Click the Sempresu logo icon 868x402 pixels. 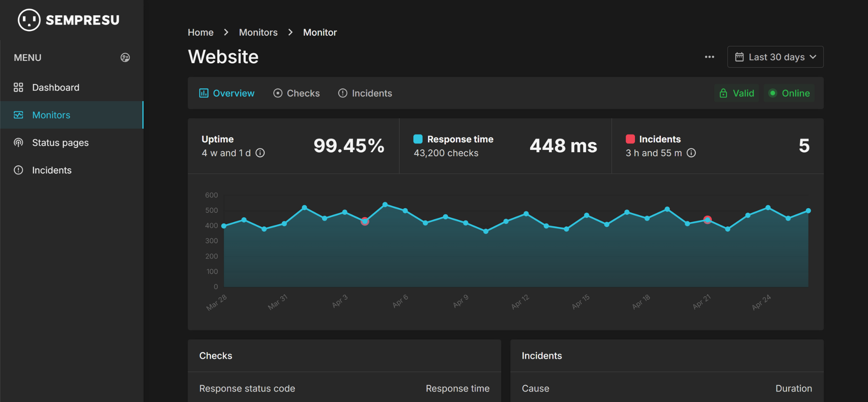29,20
